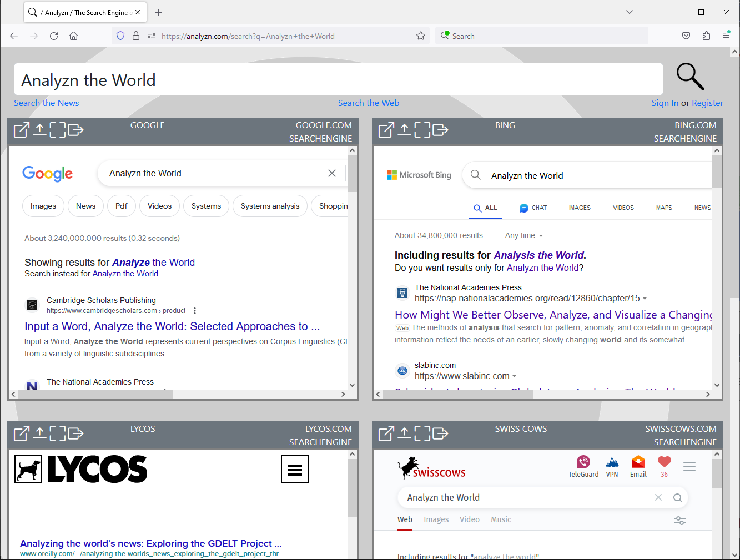Open the Pocket save icon
The image size is (740, 560).
tap(686, 36)
